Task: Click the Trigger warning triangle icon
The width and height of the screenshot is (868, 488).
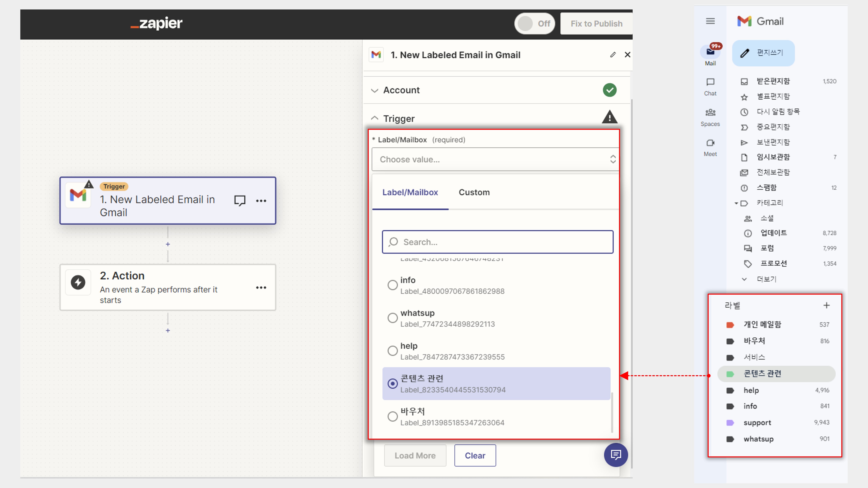Action: [610, 117]
